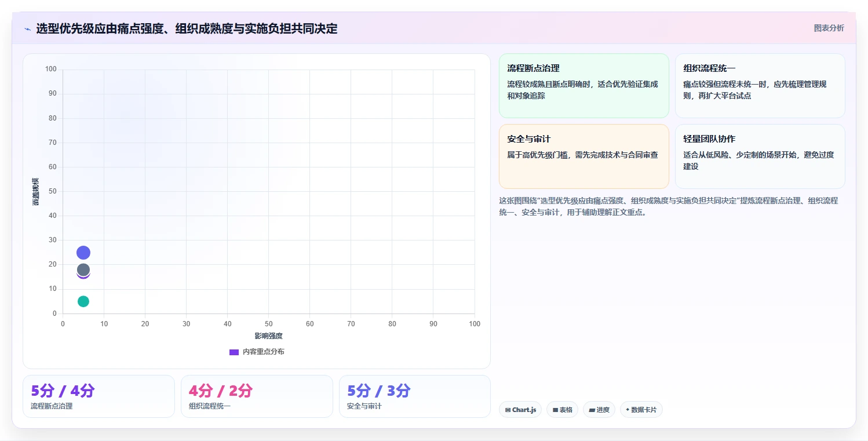Image resolution: width=868 pixels, height=441 pixels.
Task: Click the gray bubble near value 18
Action: (x=83, y=270)
